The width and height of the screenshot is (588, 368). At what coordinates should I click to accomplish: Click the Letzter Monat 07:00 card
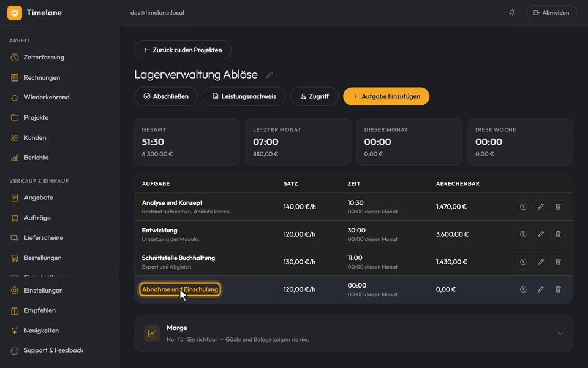click(x=298, y=142)
